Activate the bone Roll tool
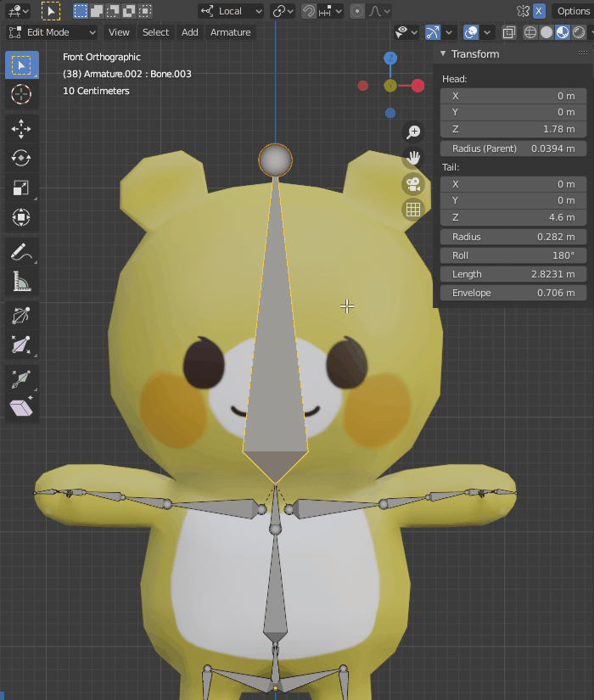Viewport: 594px width, 700px height. click(21, 316)
